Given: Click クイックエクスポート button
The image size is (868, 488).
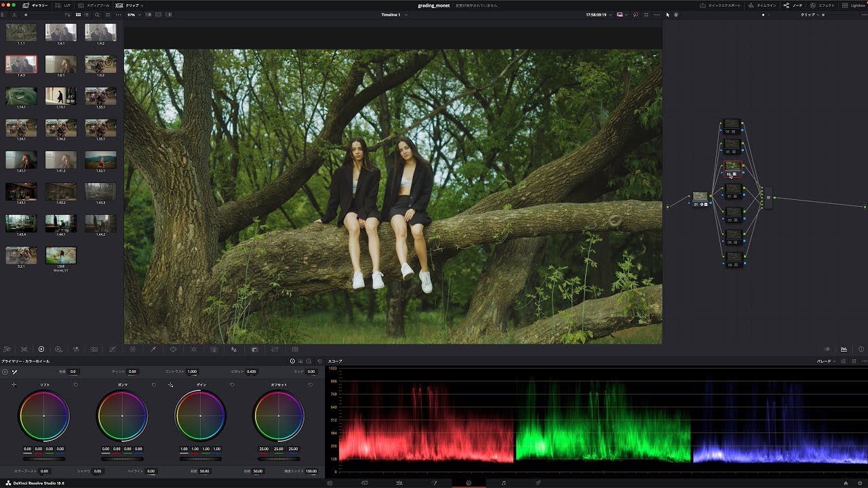Looking at the screenshot, I should pos(721,5).
